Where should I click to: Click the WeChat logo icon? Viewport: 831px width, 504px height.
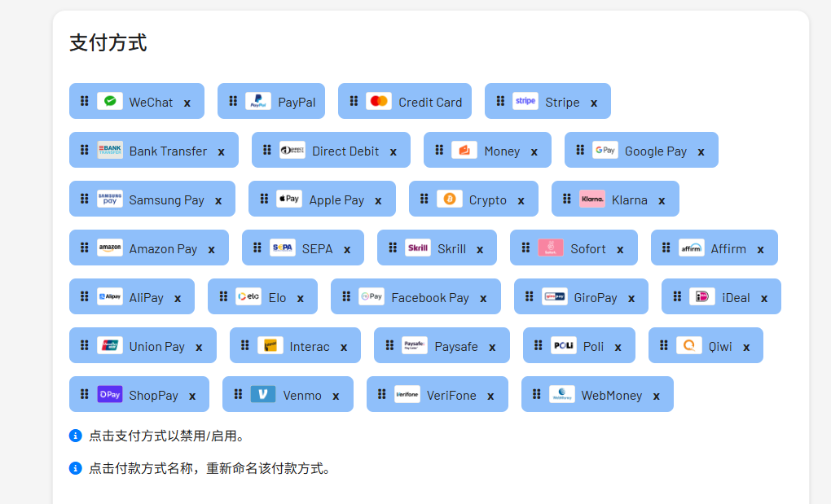coord(110,101)
